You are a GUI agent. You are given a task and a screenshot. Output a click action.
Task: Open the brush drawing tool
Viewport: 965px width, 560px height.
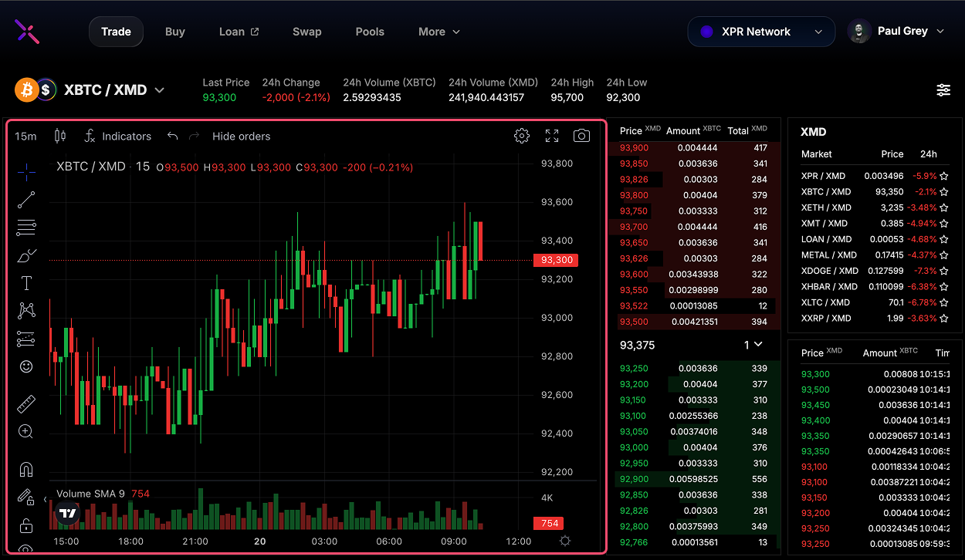(x=26, y=255)
